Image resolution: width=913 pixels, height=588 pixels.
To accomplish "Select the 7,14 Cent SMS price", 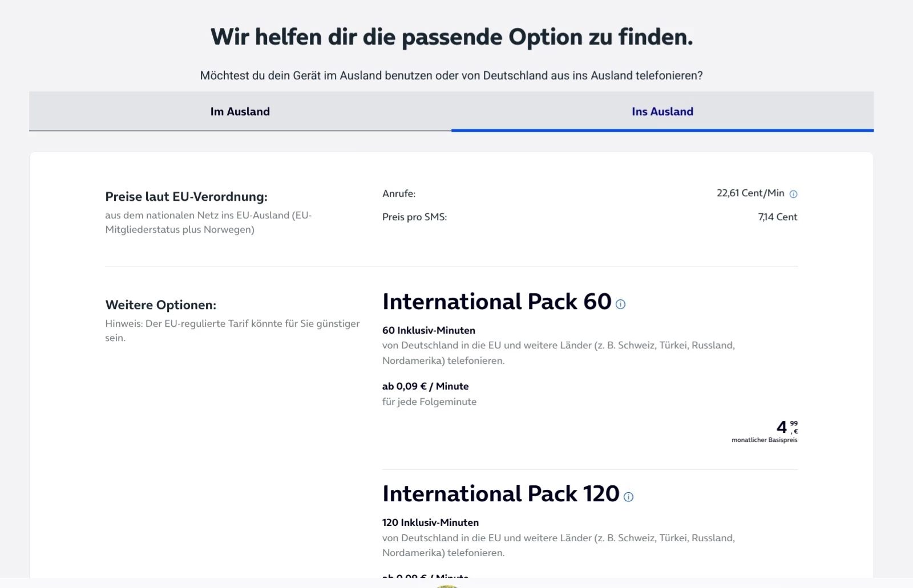I will tap(777, 217).
